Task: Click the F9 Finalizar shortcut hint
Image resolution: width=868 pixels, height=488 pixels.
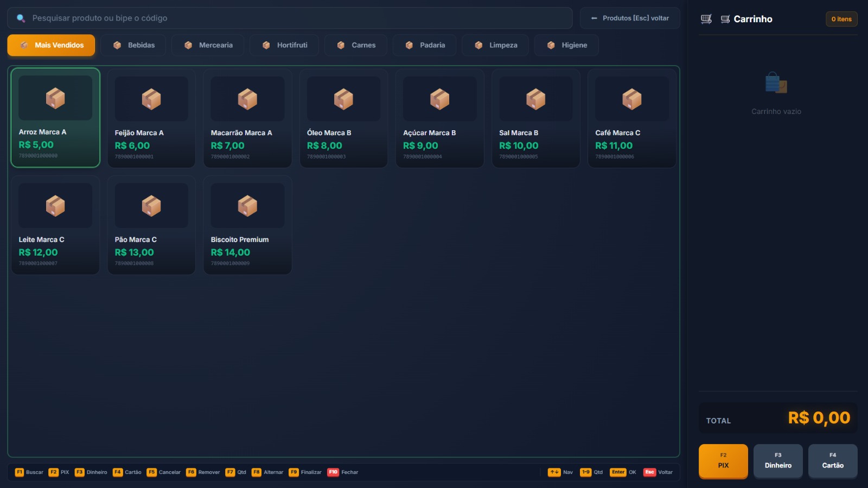Action: [x=305, y=472]
